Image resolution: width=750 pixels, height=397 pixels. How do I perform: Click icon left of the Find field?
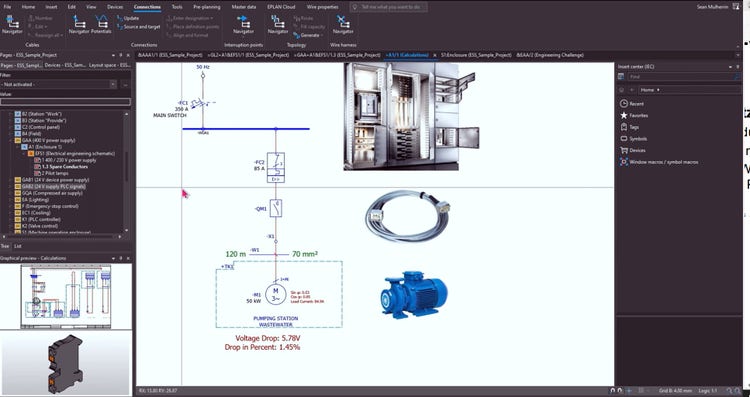point(621,77)
